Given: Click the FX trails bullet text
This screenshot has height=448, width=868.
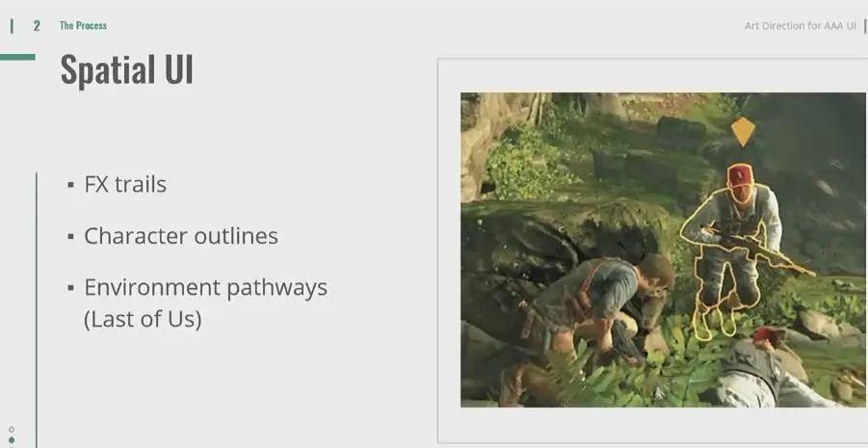Looking at the screenshot, I should pos(125,184).
